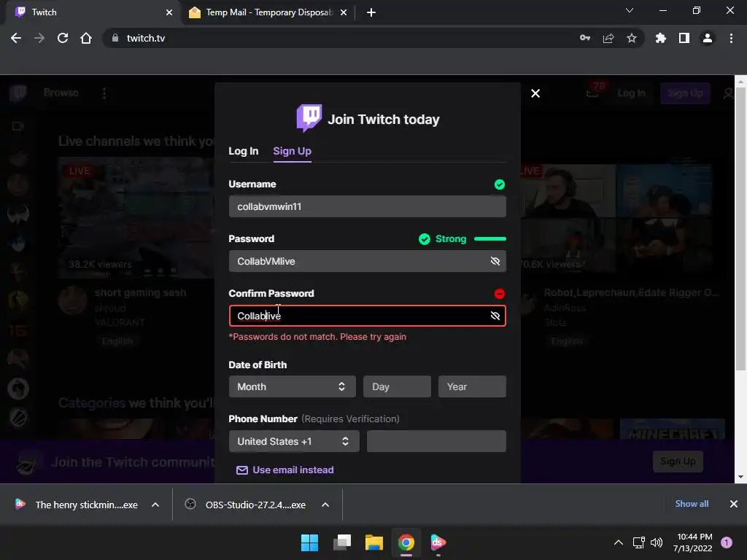Screen dimensions: 747x560
Task: Click the background Sign Up button in Twitch header
Action: pos(685,93)
